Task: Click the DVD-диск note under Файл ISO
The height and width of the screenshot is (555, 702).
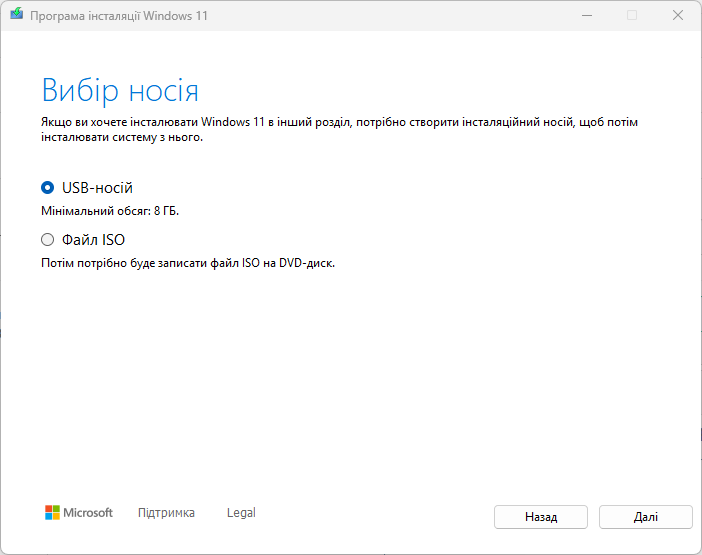Action: tap(187, 264)
